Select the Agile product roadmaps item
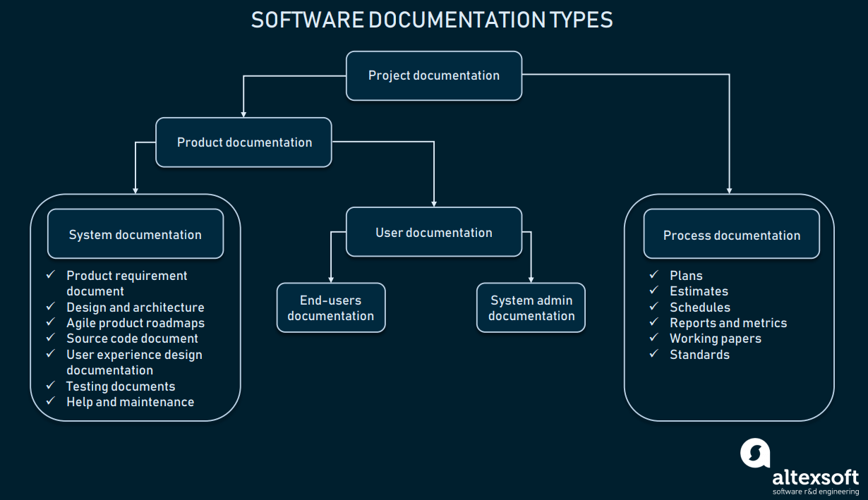Image resolution: width=868 pixels, height=500 pixels. click(135, 323)
